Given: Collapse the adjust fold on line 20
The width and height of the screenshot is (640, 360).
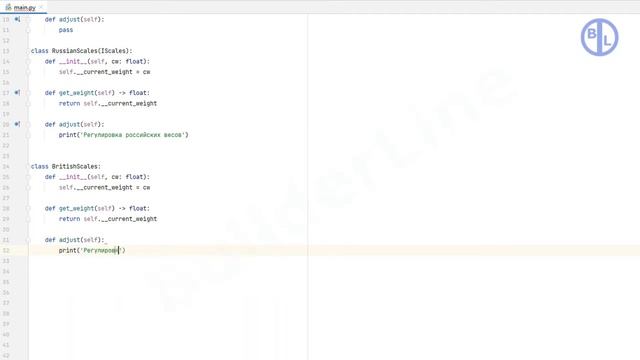Looking at the screenshot, I should (x=28, y=124).
